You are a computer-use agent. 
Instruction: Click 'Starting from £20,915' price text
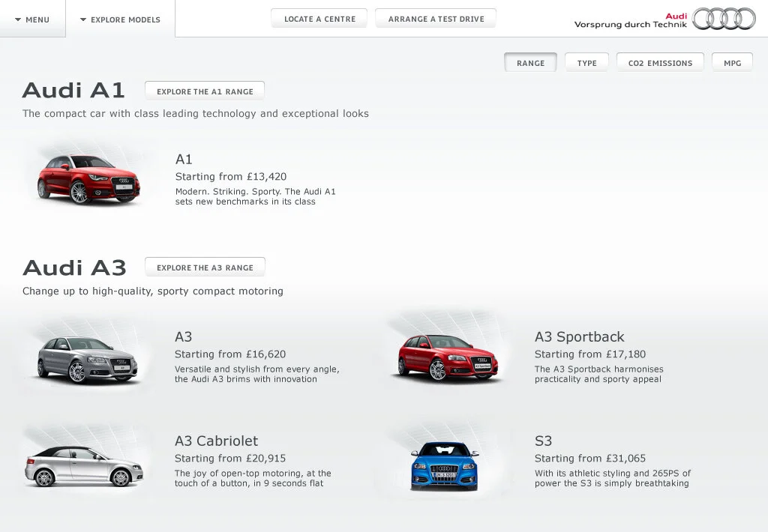[230, 459]
